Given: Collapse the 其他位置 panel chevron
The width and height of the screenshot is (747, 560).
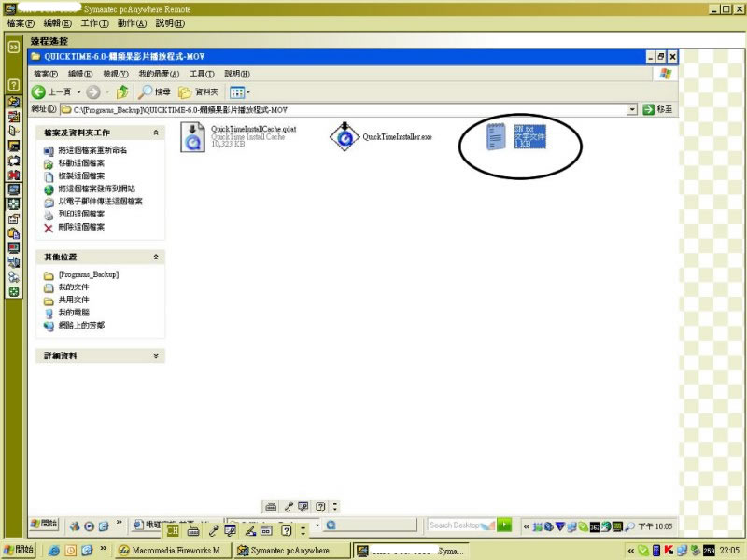Looking at the screenshot, I should (156, 258).
